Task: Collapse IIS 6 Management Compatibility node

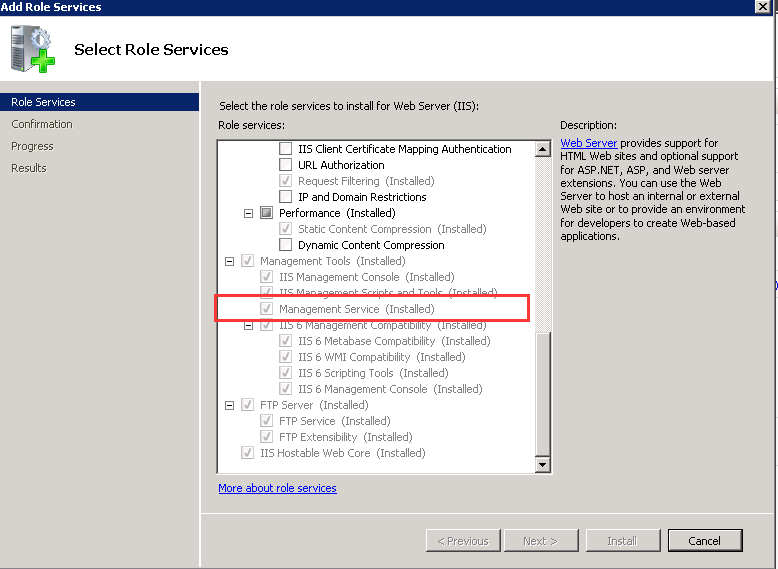Action: [x=249, y=326]
